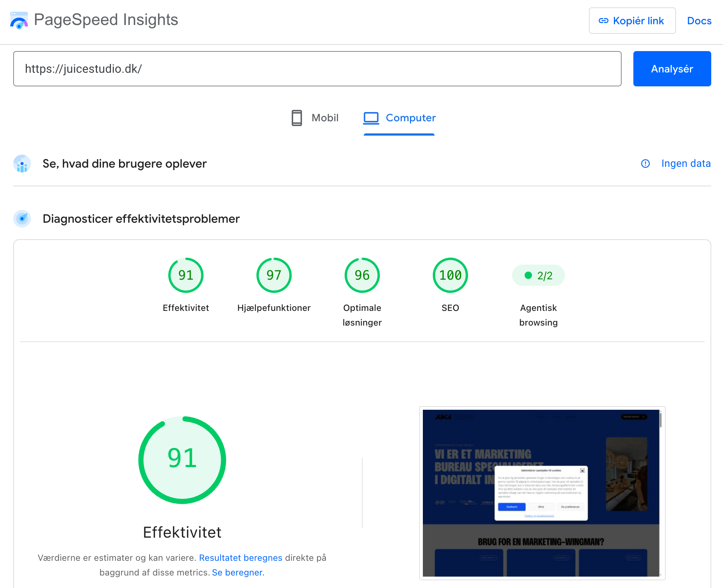This screenshot has height=588, width=723.
Task: Click the Effektivitet label under 91
Action: coord(186,308)
